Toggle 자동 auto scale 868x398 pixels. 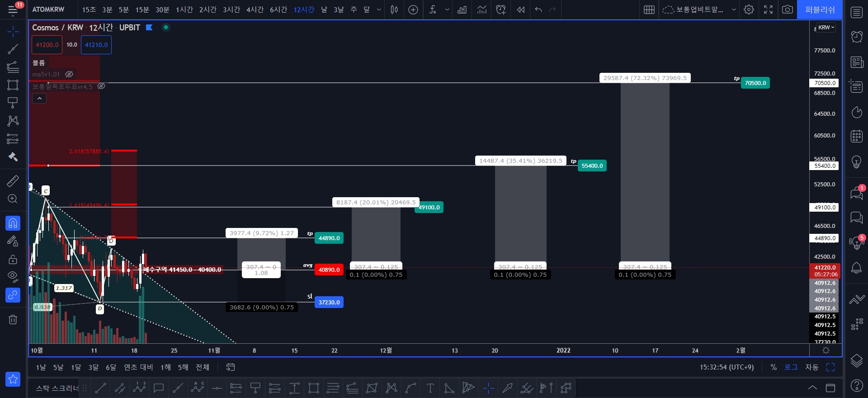click(811, 367)
